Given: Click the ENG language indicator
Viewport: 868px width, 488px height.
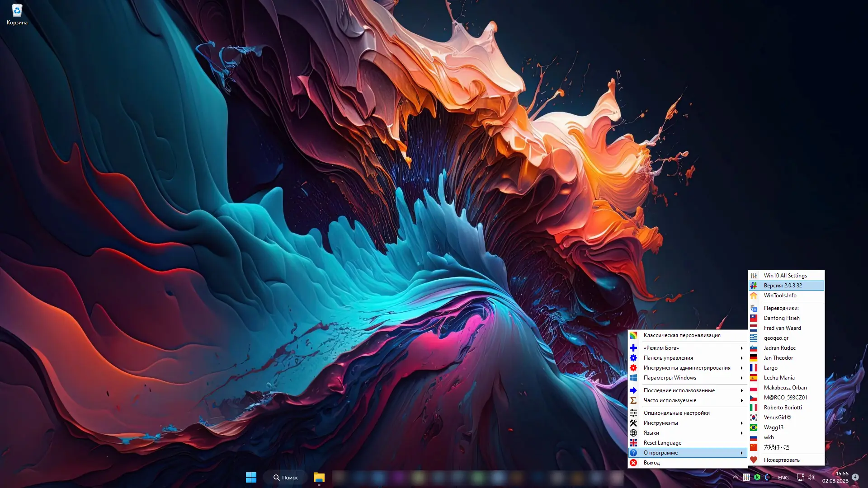Looking at the screenshot, I should pos(783,478).
